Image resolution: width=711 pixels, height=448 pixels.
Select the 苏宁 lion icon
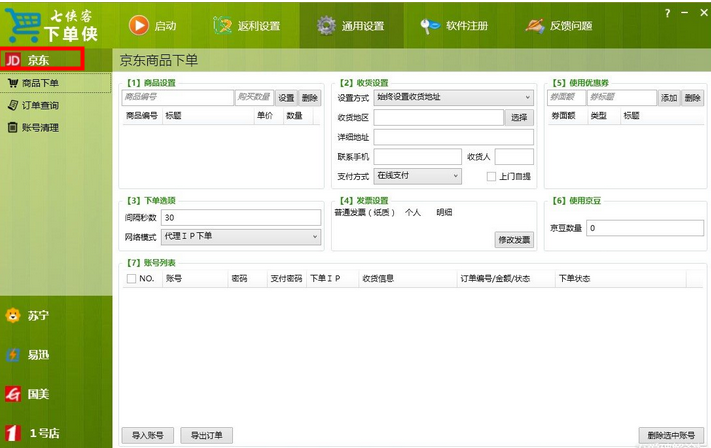click(x=13, y=315)
